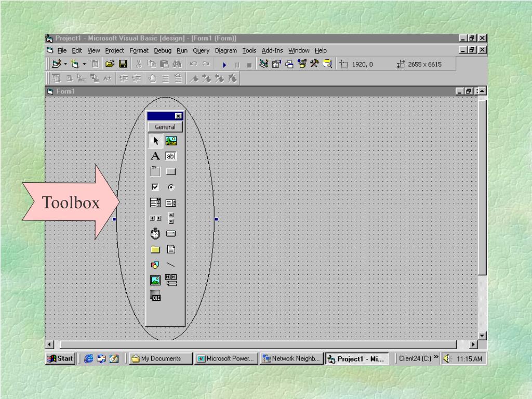Viewport: 532px width, 399px height.
Task: Pick the CheckBox control in toolbox
Action: click(x=155, y=187)
